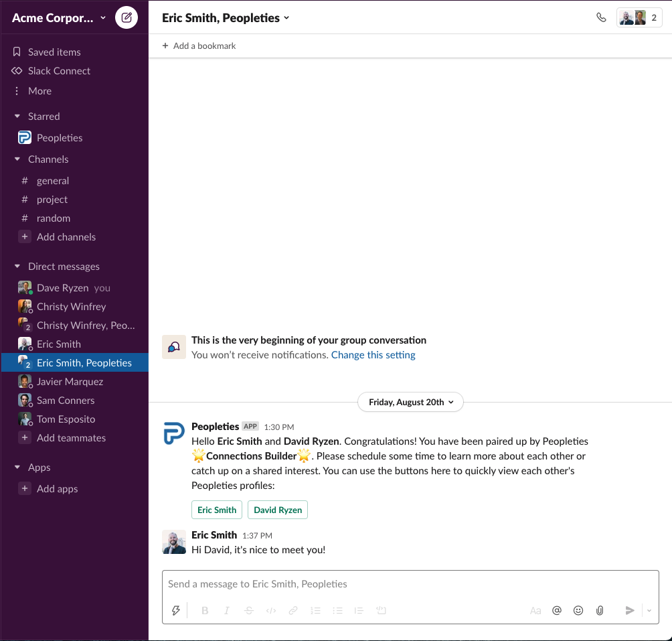Click Add channels plus button
Image resolution: width=672 pixels, height=641 pixels.
[x=25, y=236]
